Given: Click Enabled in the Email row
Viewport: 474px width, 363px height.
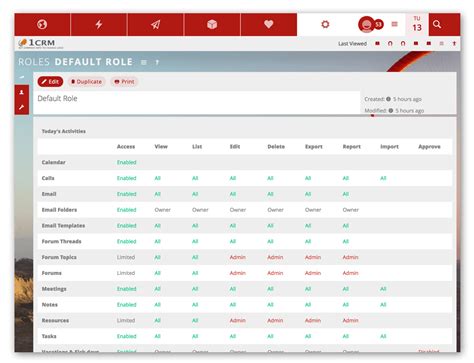Looking at the screenshot, I should [x=127, y=194].
